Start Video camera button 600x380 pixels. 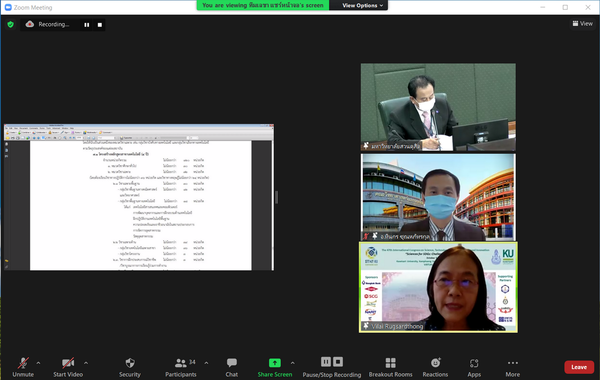point(68,367)
